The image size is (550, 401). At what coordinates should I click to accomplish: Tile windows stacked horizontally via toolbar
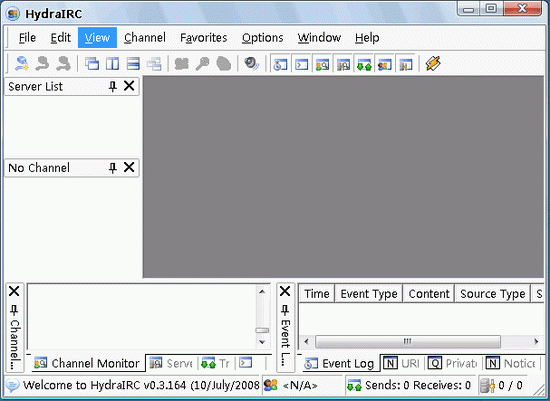133,64
